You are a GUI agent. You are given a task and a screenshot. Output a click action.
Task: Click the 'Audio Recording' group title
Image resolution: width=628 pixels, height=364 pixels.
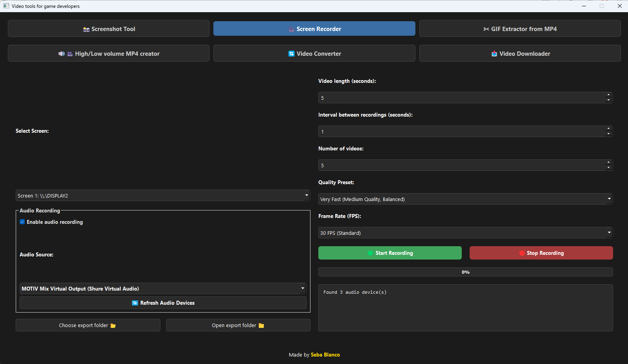tap(40, 210)
